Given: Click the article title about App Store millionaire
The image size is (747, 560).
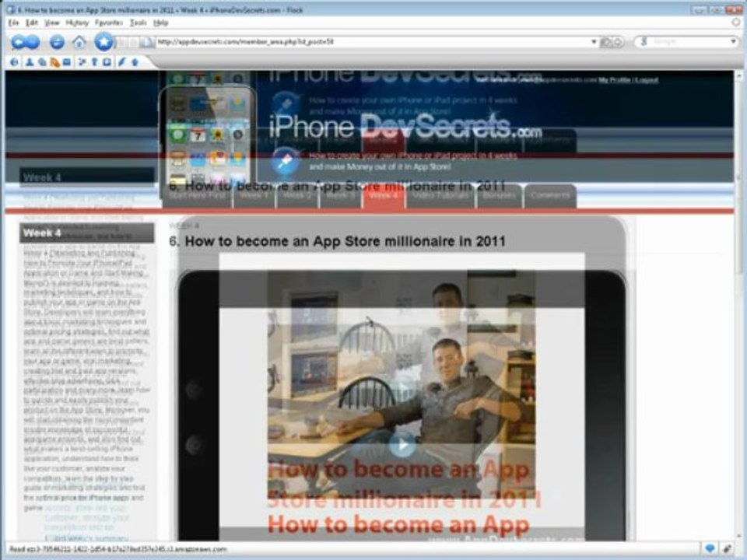Looking at the screenshot, I should point(337,241).
